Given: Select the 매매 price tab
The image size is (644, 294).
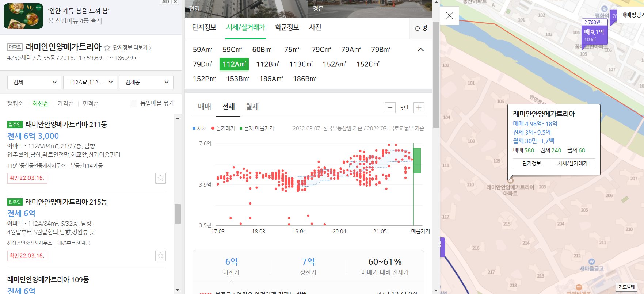Looking at the screenshot, I should 205,107.
